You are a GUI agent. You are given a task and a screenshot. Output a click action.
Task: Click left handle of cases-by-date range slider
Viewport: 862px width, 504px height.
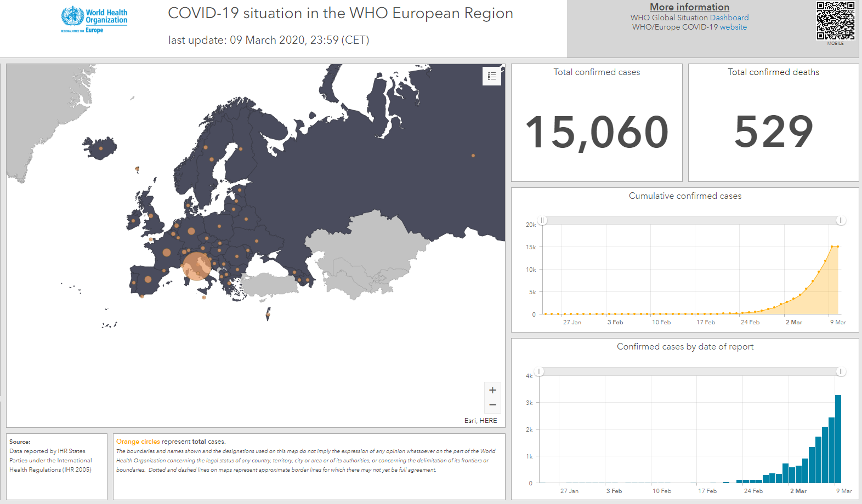(x=539, y=371)
